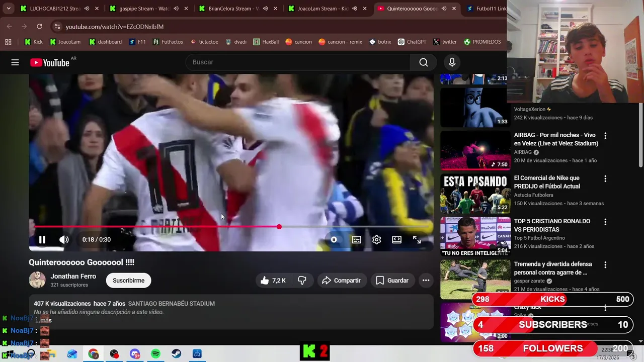
Task: Start voice search with microphone
Action: (452, 62)
